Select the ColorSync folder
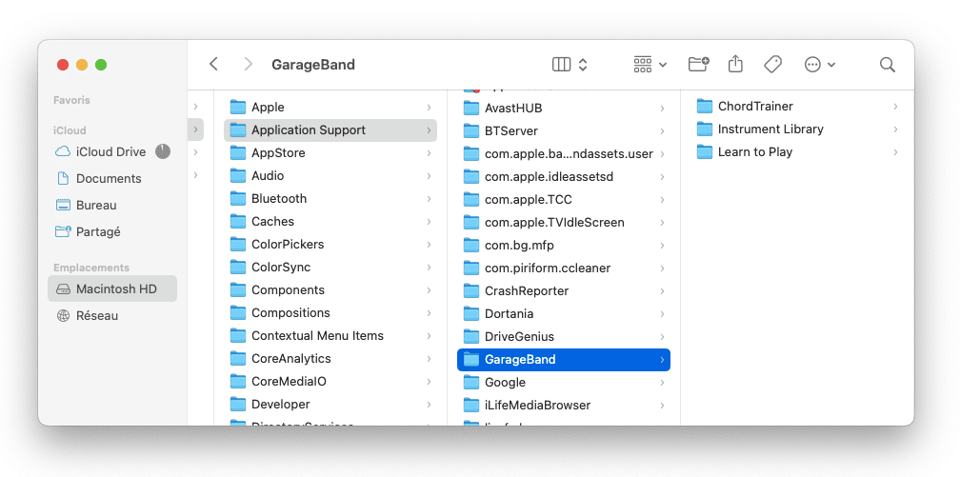Image resolution: width=980 pixels, height=477 pixels. [x=330, y=267]
